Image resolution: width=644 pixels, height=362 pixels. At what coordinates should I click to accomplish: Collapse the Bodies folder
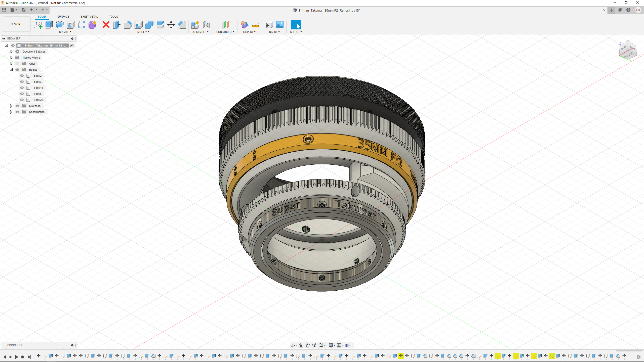coord(11,70)
